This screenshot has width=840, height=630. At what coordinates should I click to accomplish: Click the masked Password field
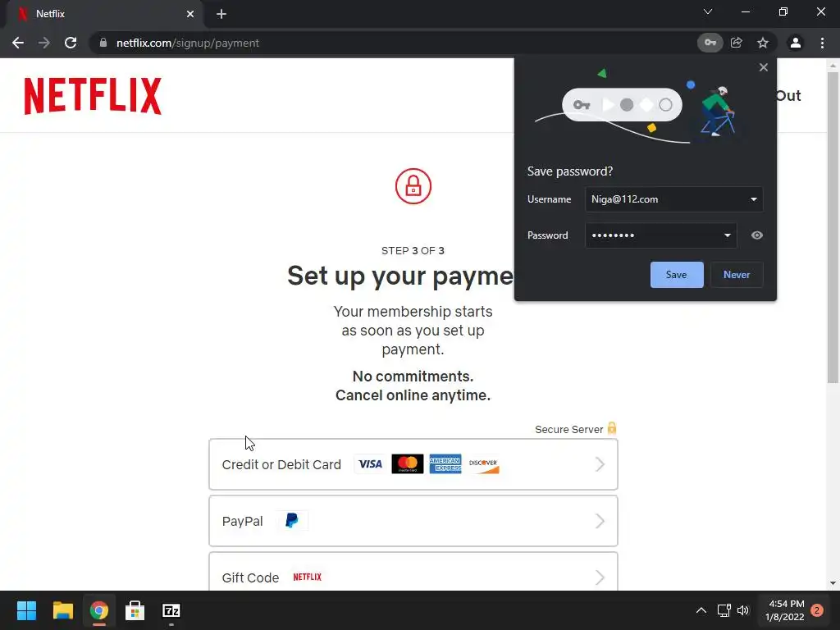click(x=661, y=235)
